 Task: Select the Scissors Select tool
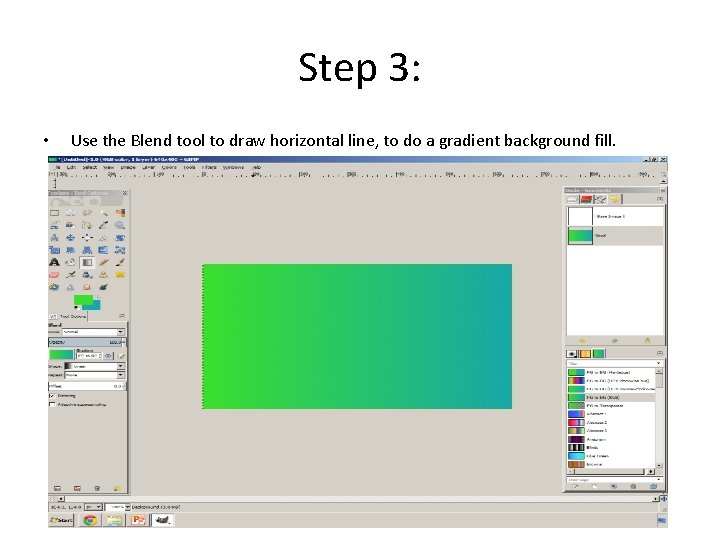click(x=54, y=225)
